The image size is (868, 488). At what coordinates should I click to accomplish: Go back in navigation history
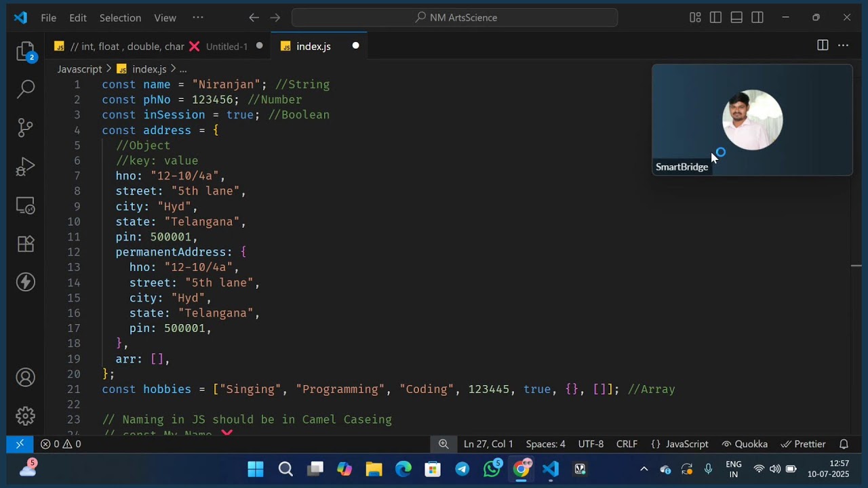(254, 18)
